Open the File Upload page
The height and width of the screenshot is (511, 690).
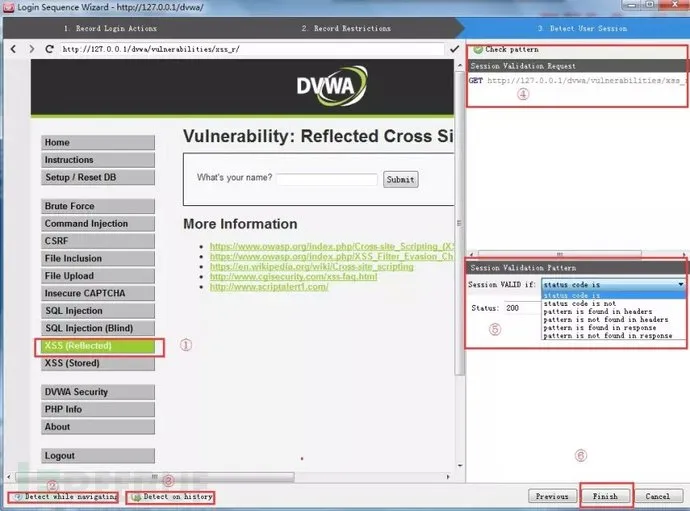pyautogui.click(x=98, y=276)
